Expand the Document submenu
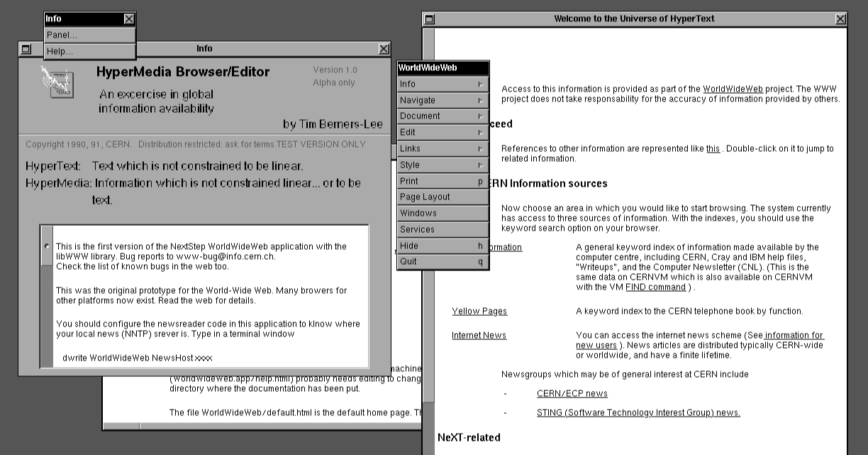The image size is (868, 455). (x=443, y=116)
